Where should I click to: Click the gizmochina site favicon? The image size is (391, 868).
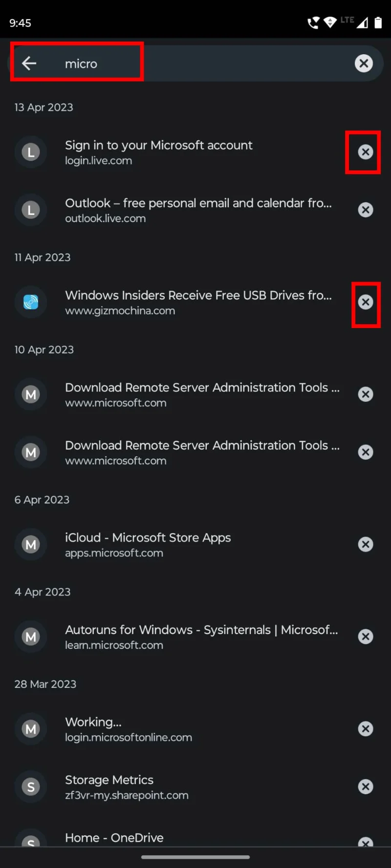[x=30, y=302]
